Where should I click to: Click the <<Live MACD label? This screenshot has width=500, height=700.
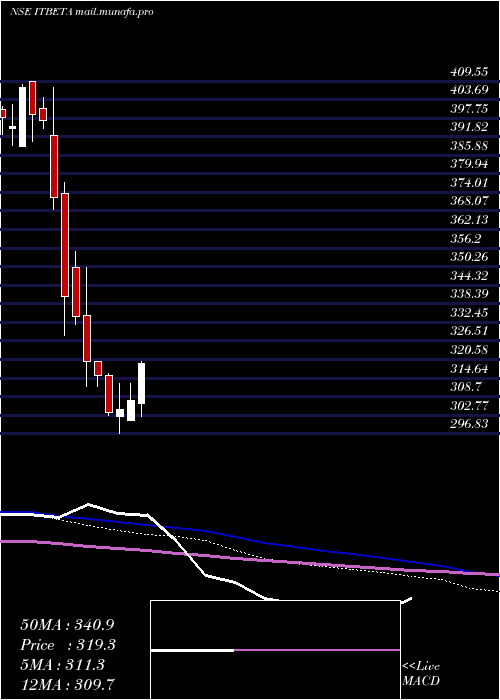(421, 674)
